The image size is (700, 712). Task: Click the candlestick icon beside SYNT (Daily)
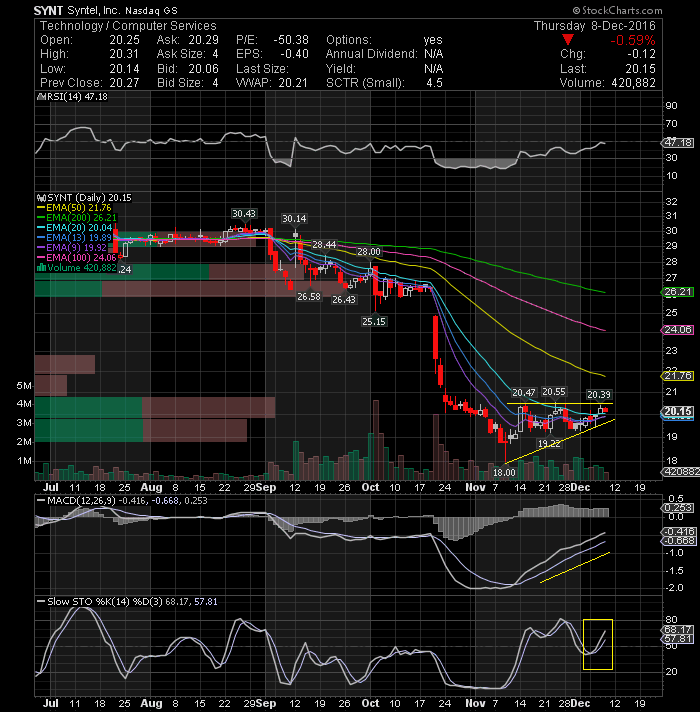(41, 198)
